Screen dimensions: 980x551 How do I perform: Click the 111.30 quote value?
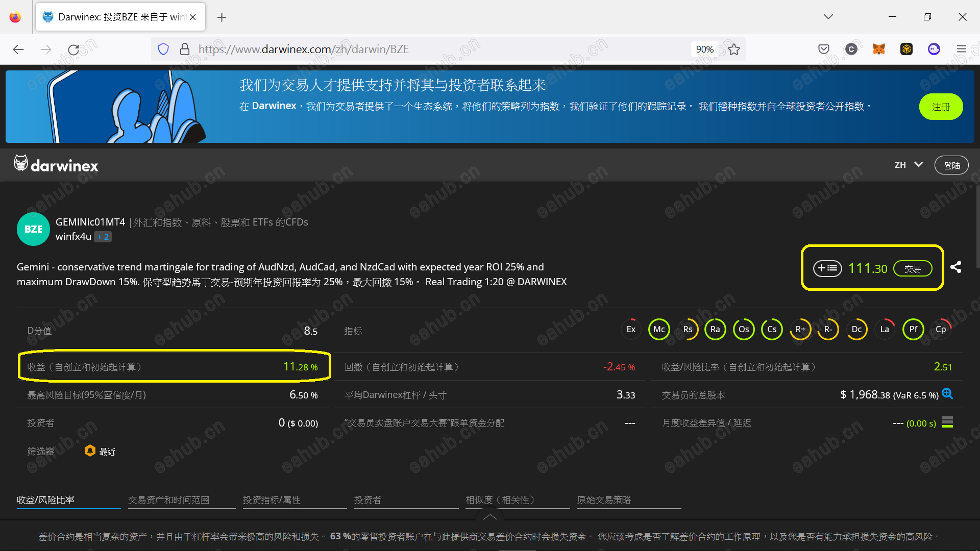(868, 268)
